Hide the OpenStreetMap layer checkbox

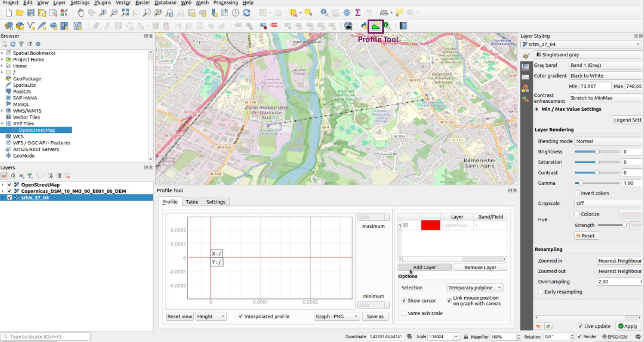point(9,185)
